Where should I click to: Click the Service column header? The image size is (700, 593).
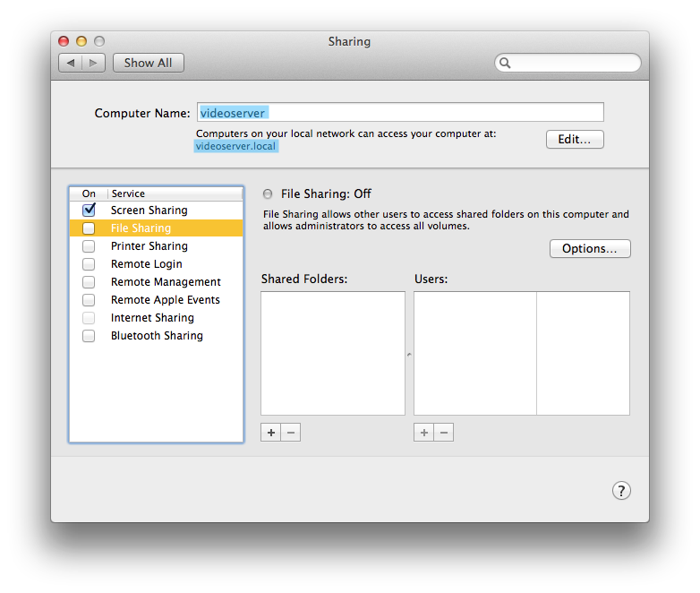point(175,193)
